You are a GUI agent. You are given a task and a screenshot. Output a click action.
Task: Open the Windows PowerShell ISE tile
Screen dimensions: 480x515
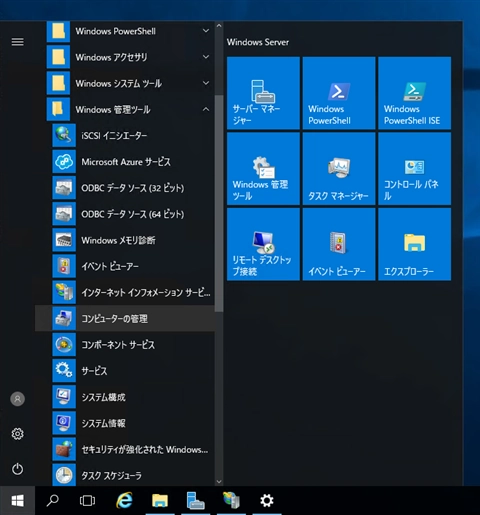(415, 93)
